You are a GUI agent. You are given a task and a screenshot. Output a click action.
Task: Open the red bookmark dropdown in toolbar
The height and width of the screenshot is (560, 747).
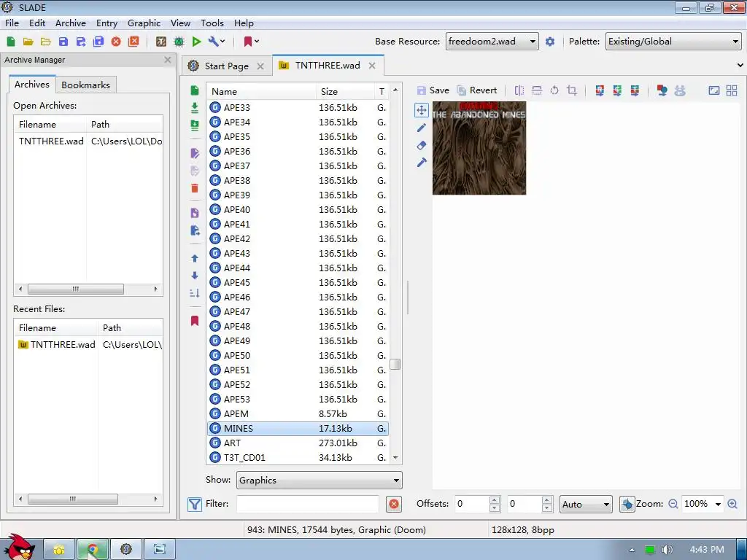point(251,42)
